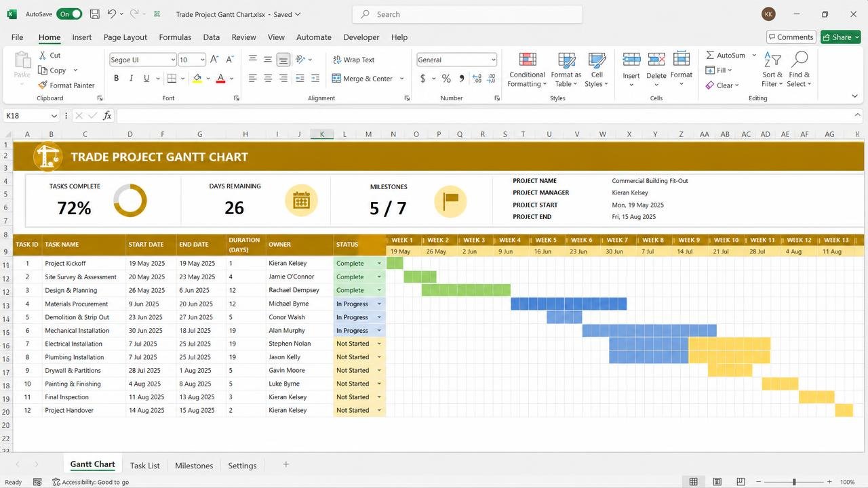The width and height of the screenshot is (868, 488).
Task: Click Accounting Number Format dollar icon
Action: tap(423, 79)
